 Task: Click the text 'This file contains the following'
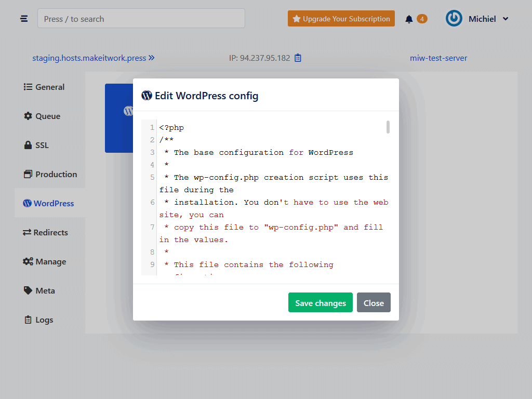[254, 264]
